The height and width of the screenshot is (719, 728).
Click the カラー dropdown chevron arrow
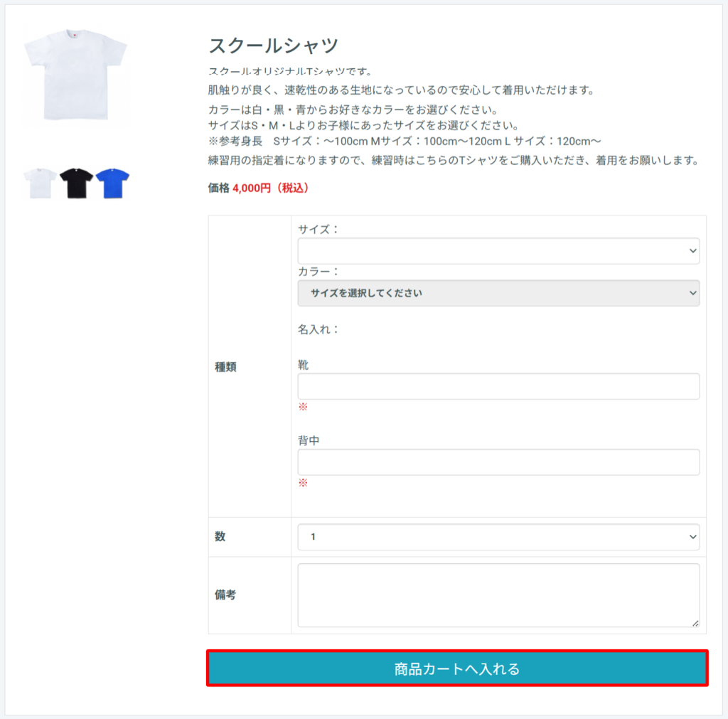click(692, 293)
